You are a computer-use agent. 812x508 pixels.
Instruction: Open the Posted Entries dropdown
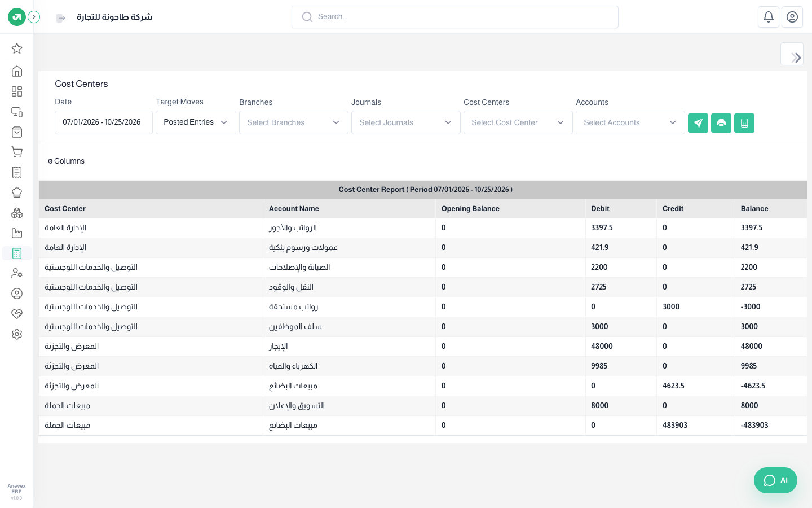click(x=196, y=122)
